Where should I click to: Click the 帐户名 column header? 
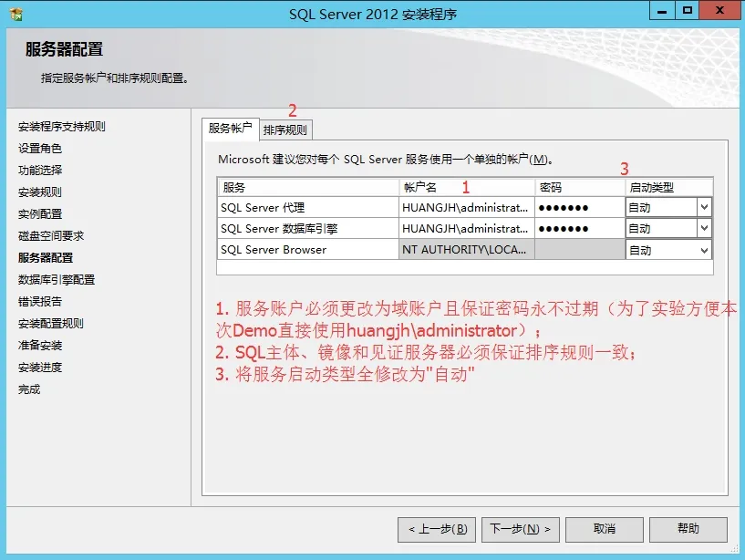coord(467,187)
